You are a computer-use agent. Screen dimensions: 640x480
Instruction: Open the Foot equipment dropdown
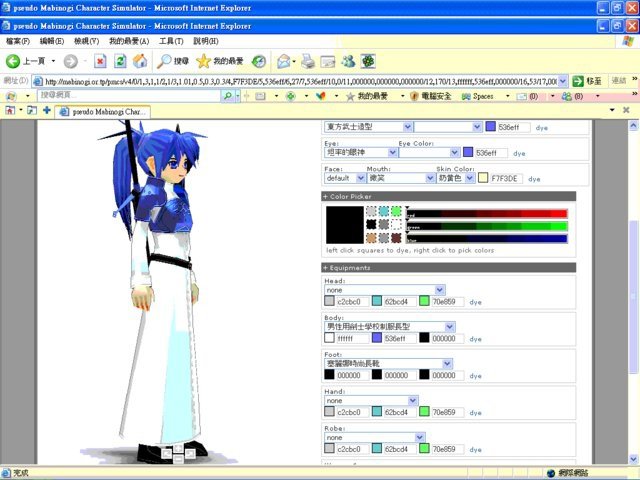pos(388,363)
